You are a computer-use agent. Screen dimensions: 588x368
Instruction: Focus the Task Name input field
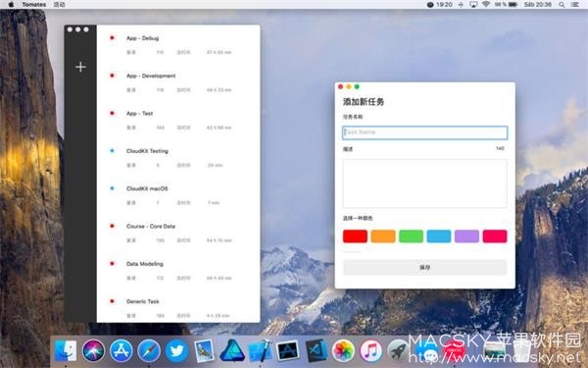425,132
